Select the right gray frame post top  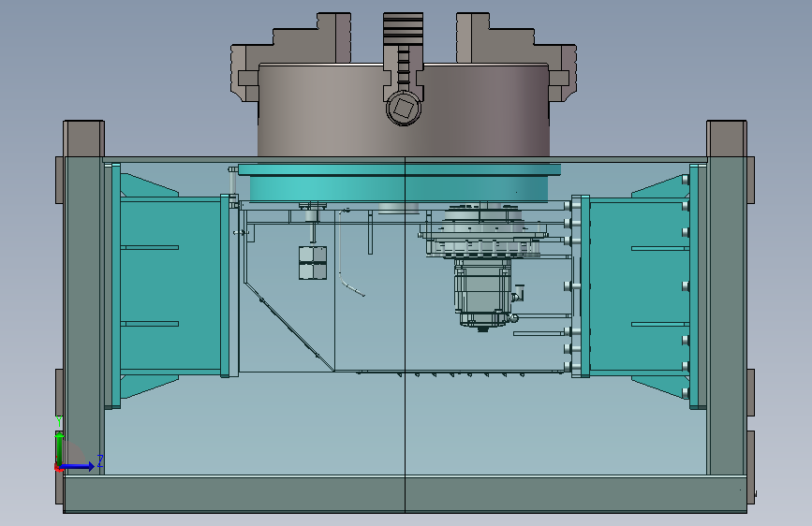pyautogui.click(x=727, y=139)
